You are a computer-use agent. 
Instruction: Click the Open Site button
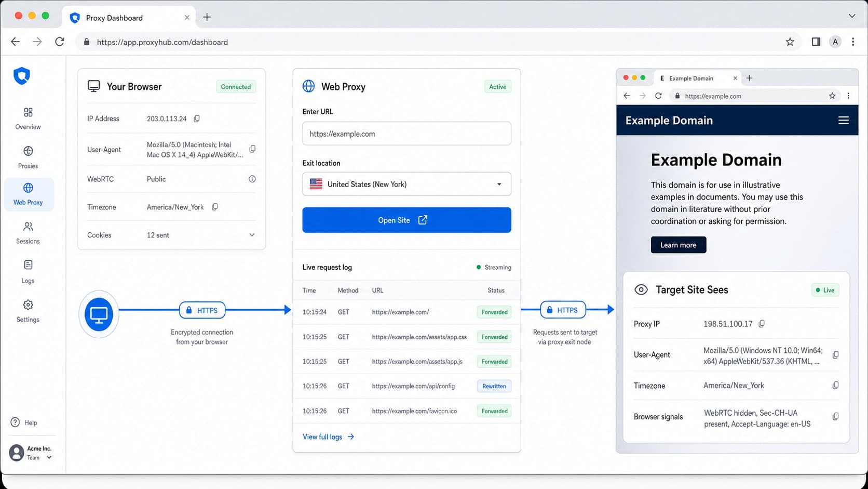point(406,220)
